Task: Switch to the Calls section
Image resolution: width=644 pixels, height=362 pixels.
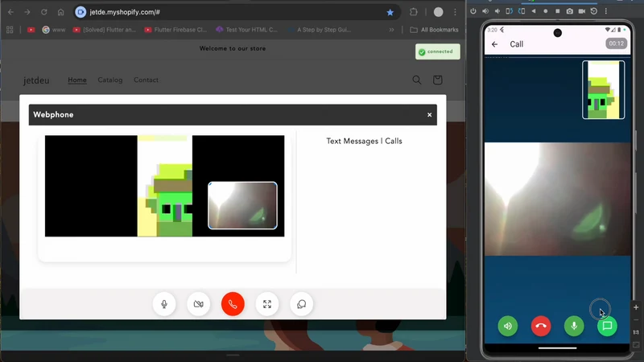Action: 394,142
